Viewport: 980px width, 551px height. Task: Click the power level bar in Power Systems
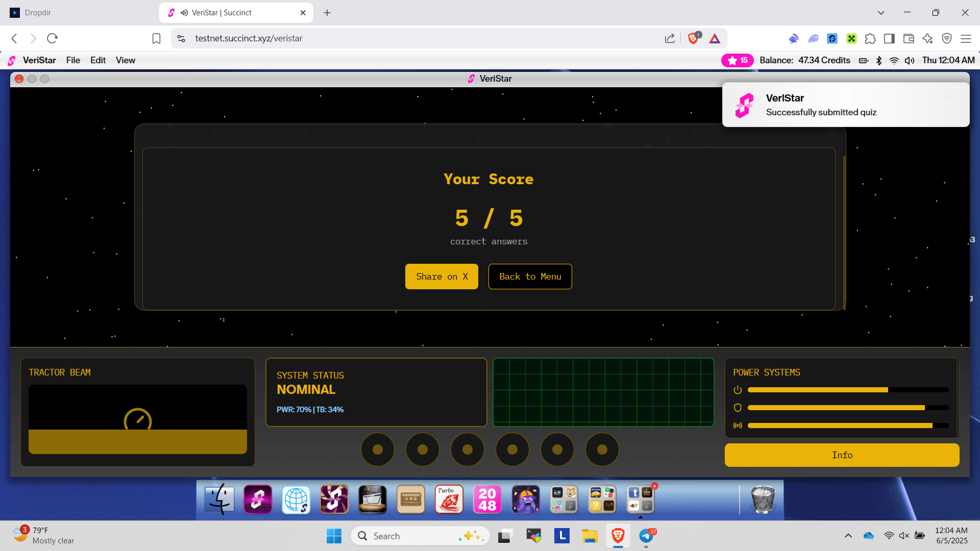tap(847, 390)
